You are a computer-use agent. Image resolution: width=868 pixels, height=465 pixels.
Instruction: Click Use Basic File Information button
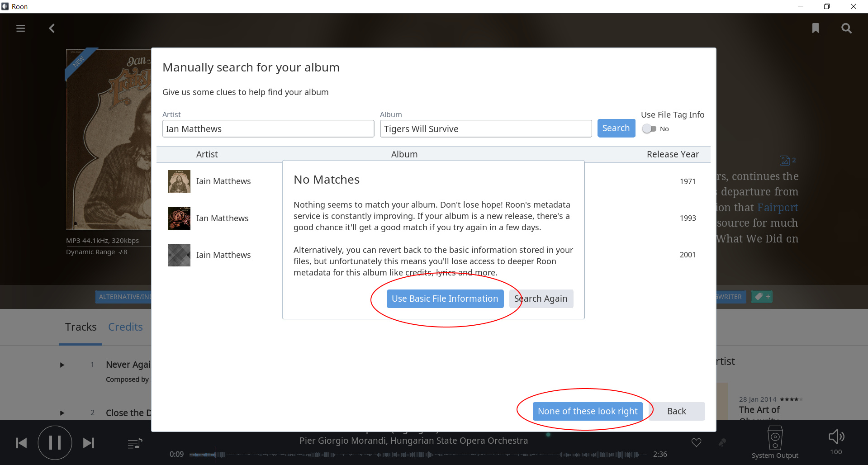pos(445,299)
